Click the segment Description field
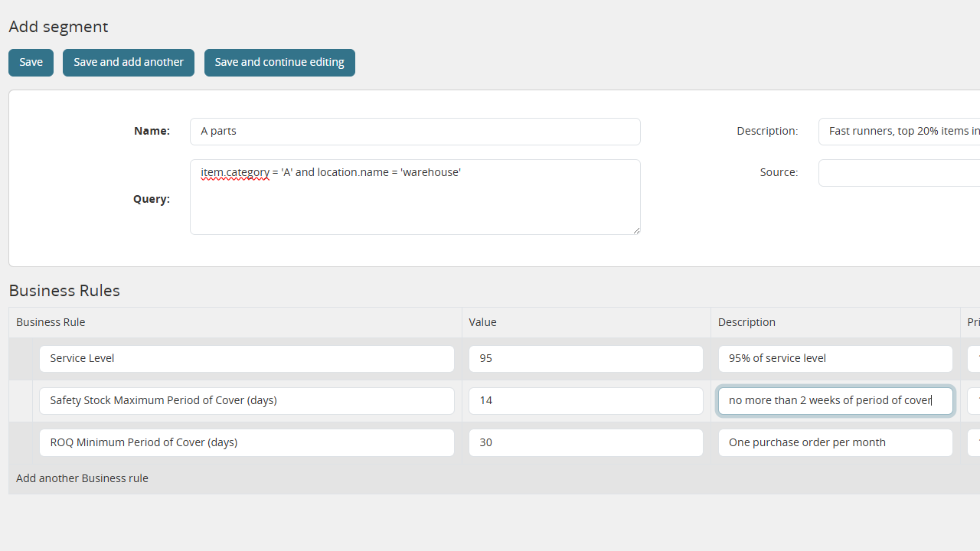The width and height of the screenshot is (980, 551). point(899,132)
